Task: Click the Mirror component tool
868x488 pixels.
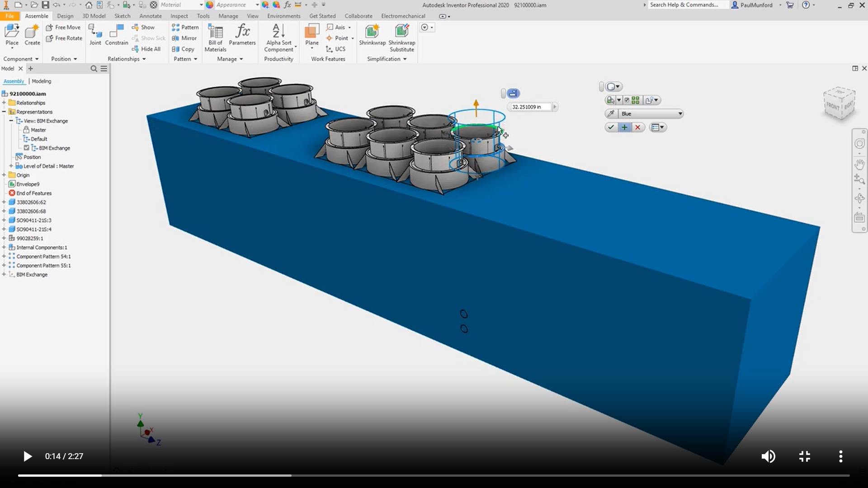Action: [x=184, y=38]
